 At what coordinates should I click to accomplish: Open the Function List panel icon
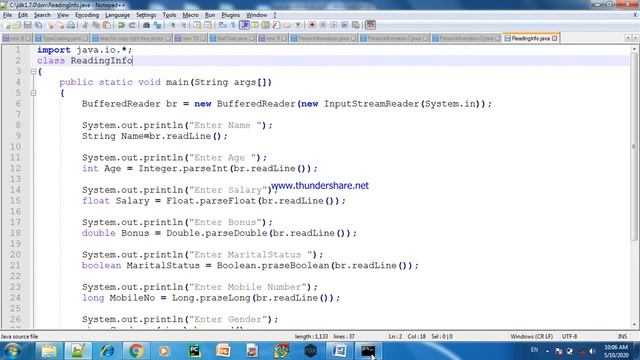276,25
